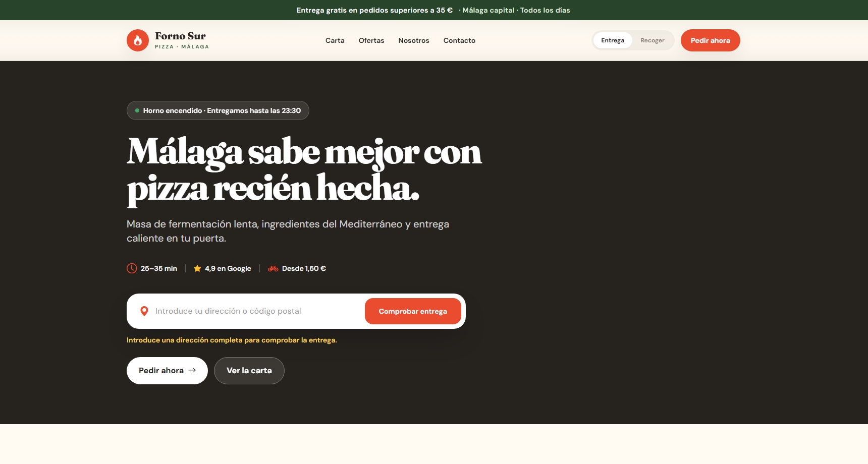
Task: Click the header Pedir ahora button
Action: click(710, 40)
